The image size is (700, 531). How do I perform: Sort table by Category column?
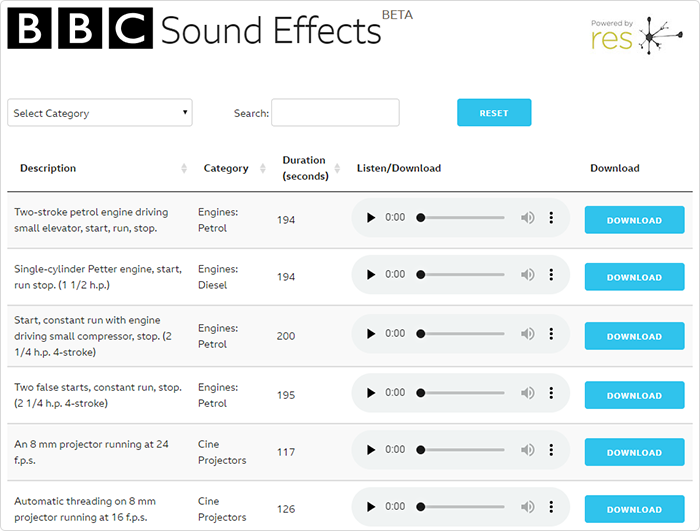click(x=262, y=168)
